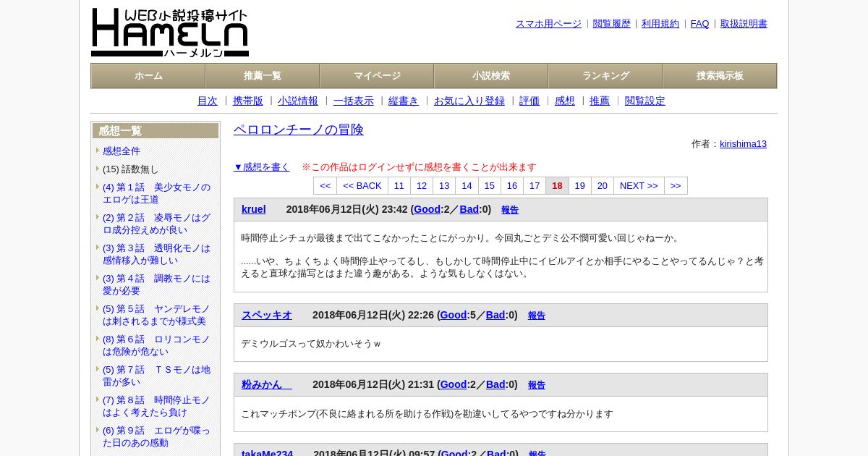Open 第３話 透明化モノ comments
The width and height of the screenshot is (868, 456).
156,254
